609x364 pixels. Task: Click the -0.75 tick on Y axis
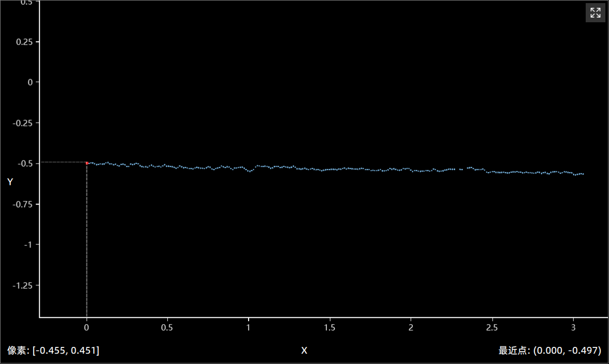[23, 204]
